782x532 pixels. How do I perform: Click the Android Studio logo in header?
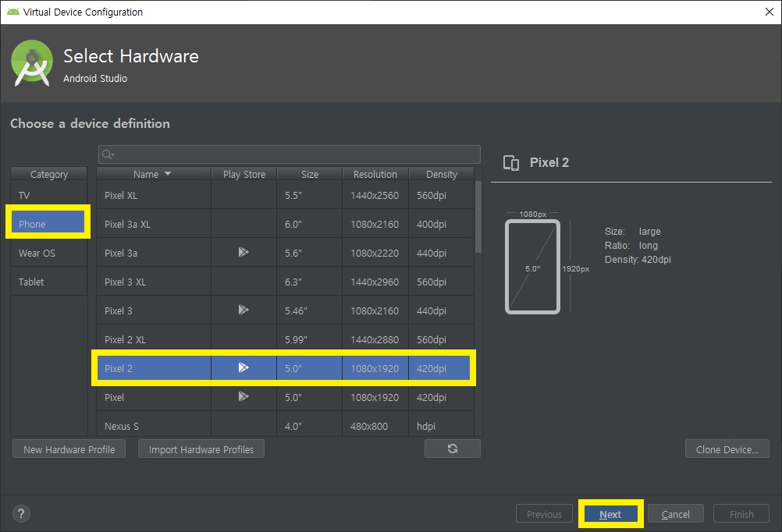point(32,64)
